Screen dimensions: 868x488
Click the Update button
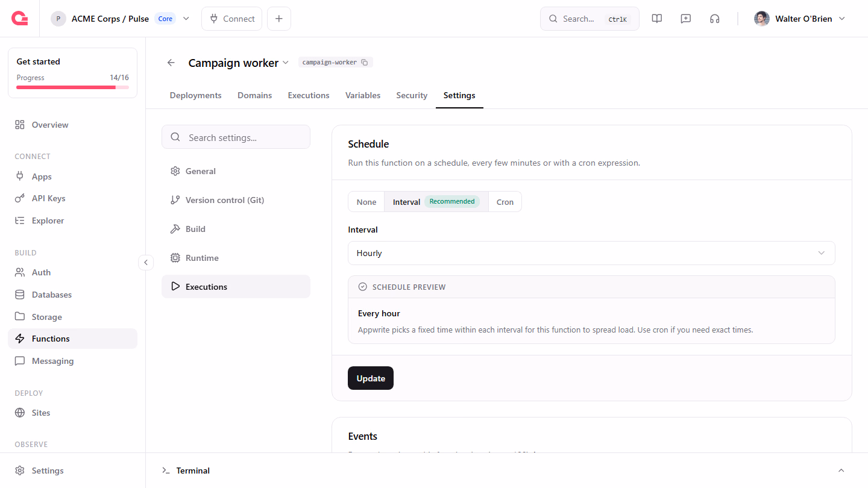click(x=371, y=378)
